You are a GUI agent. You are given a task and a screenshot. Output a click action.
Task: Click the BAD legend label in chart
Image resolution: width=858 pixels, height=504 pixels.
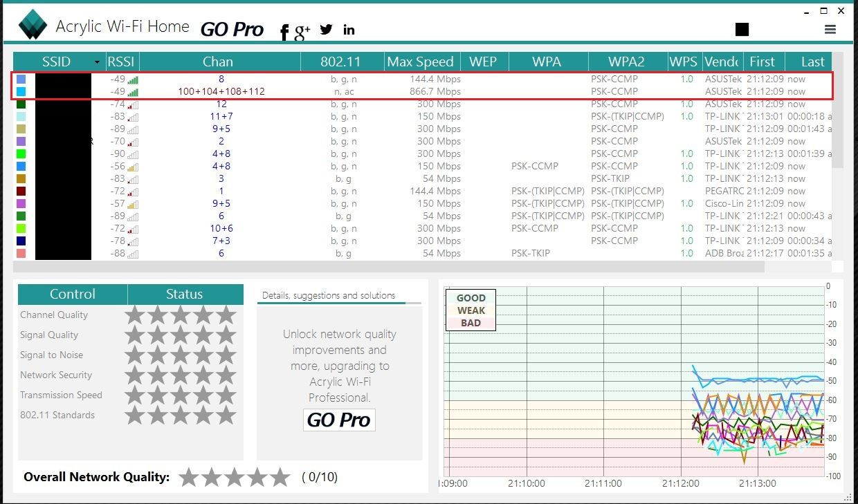click(471, 323)
